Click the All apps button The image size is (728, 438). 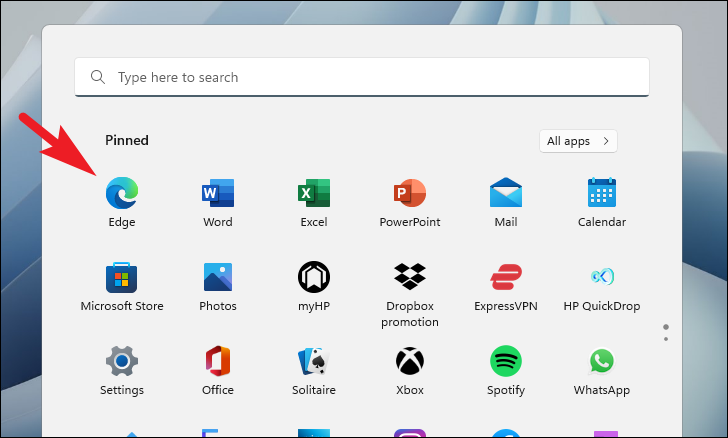[578, 141]
